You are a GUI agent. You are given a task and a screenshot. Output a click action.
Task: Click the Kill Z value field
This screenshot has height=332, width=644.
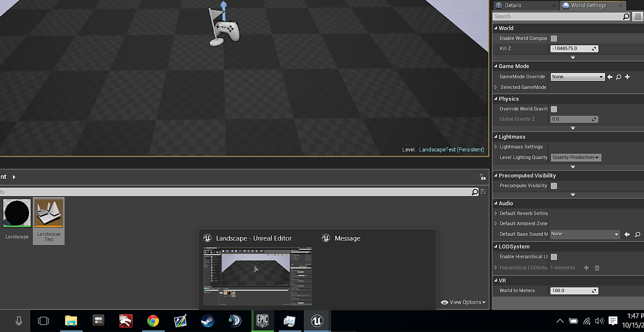click(x=574, y=49)
